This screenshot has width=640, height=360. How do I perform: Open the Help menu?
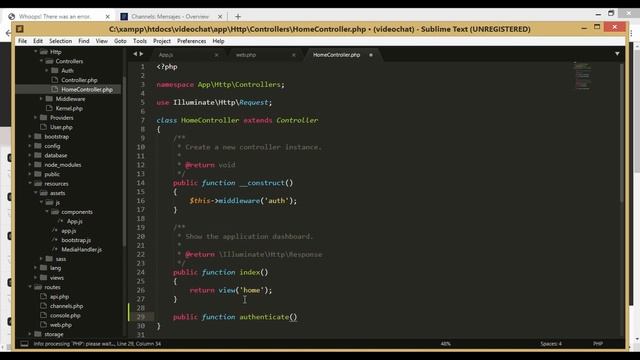218,41
